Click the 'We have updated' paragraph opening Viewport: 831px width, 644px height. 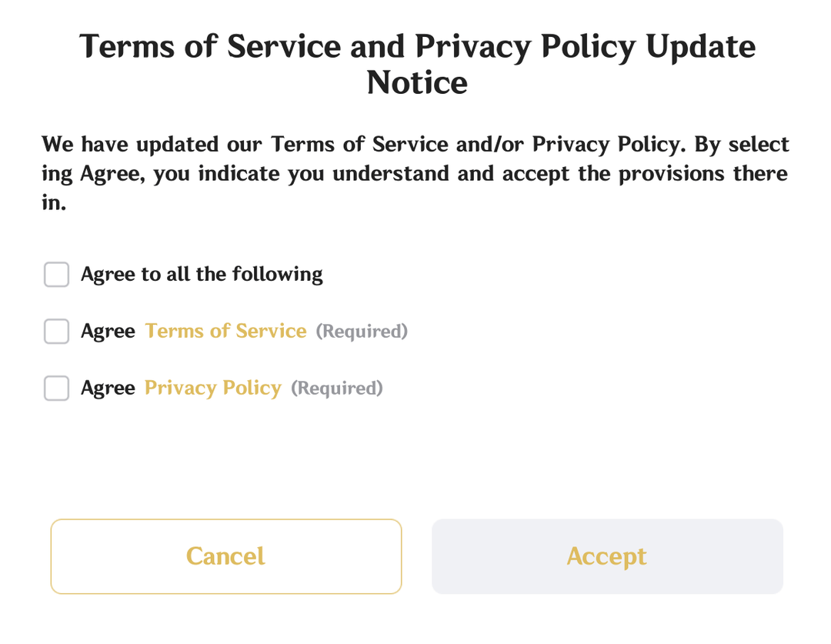(x=129, y=145)
